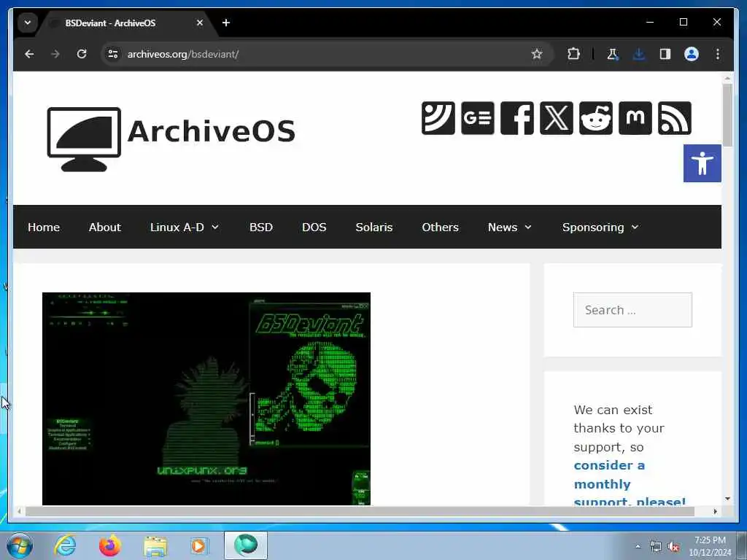Open the About page
Image resolution: width=747 pixels, height=560 pixels.
coord(105,227)
